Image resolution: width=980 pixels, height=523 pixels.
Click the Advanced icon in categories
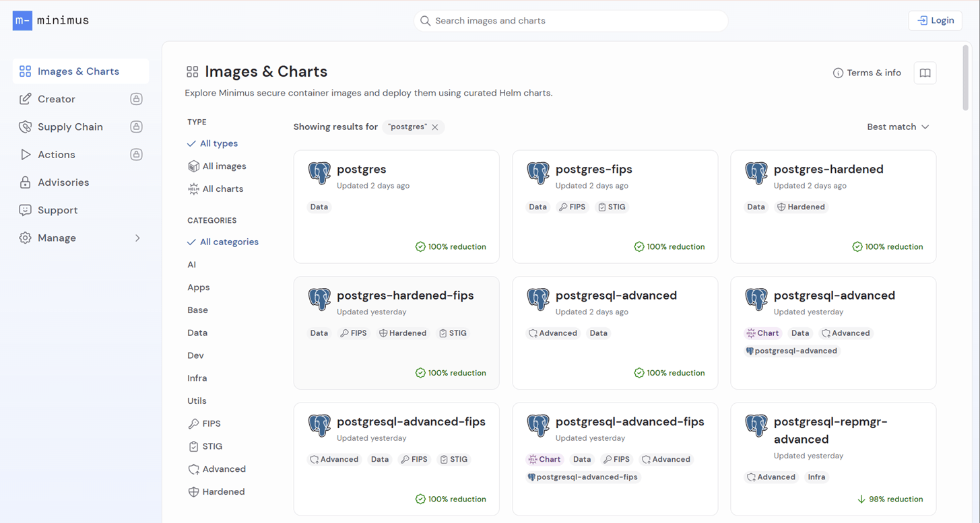coord(193,469)
